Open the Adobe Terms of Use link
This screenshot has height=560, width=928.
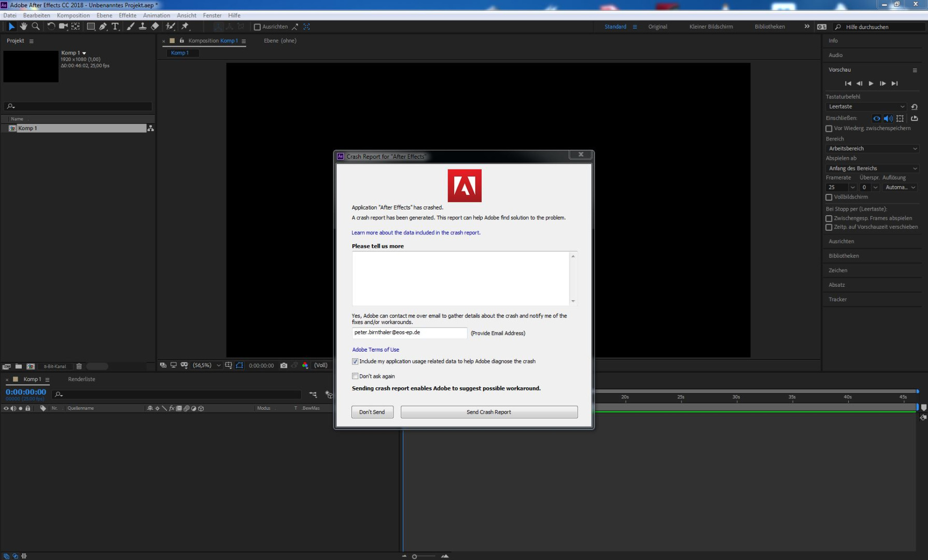coord(375,349)
